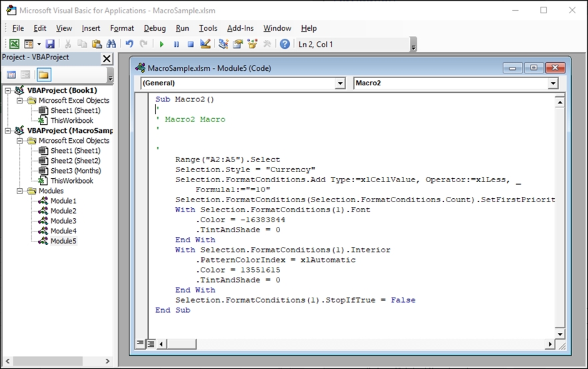Open the Format menu
The width and height of the screenshot is (588, 369).
pyautogui.click(x=122, y=28)
